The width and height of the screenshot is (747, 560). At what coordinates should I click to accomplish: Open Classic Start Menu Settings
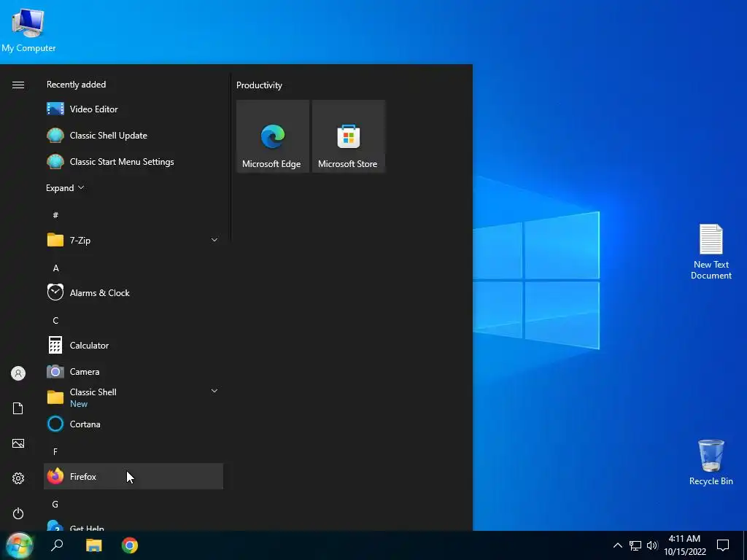coord(133,161)
